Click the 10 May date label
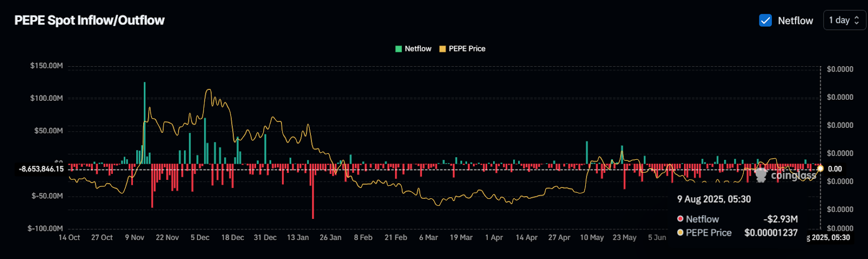 591,237
